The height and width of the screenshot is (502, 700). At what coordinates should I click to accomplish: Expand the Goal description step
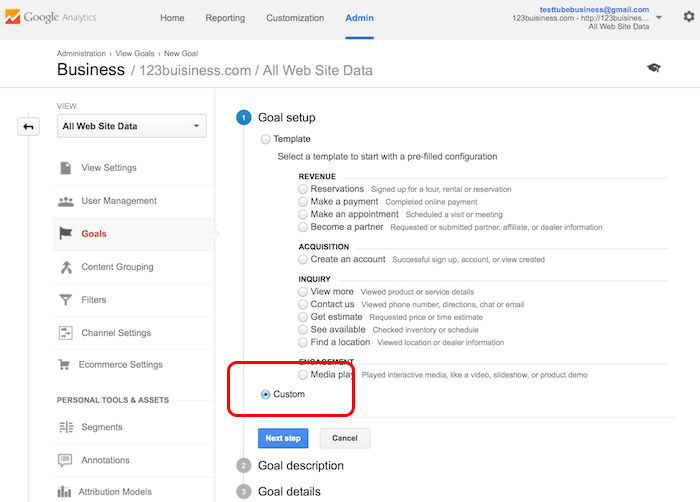pyautogui.click(x=300, y=465)
